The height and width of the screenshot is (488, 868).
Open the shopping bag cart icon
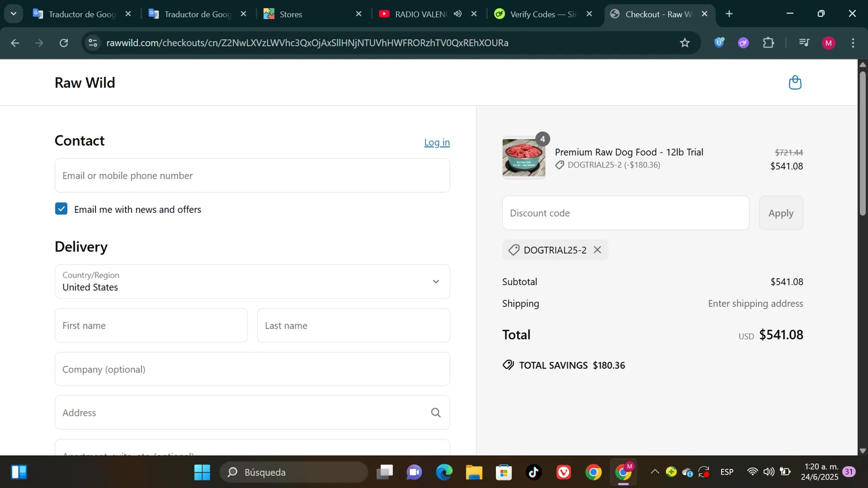(795, 83)
